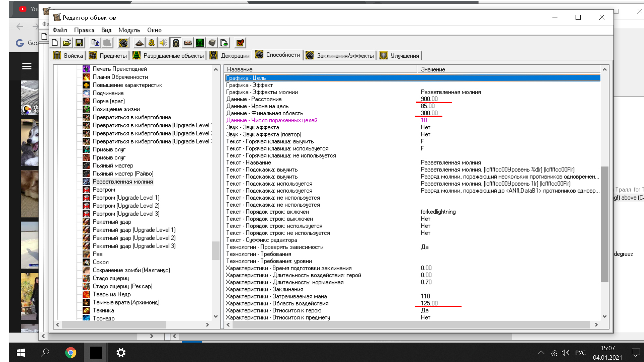This screenshot has height=362, width=644.
Task: Open the Object Manager cube icon
Action: (212, 43)
